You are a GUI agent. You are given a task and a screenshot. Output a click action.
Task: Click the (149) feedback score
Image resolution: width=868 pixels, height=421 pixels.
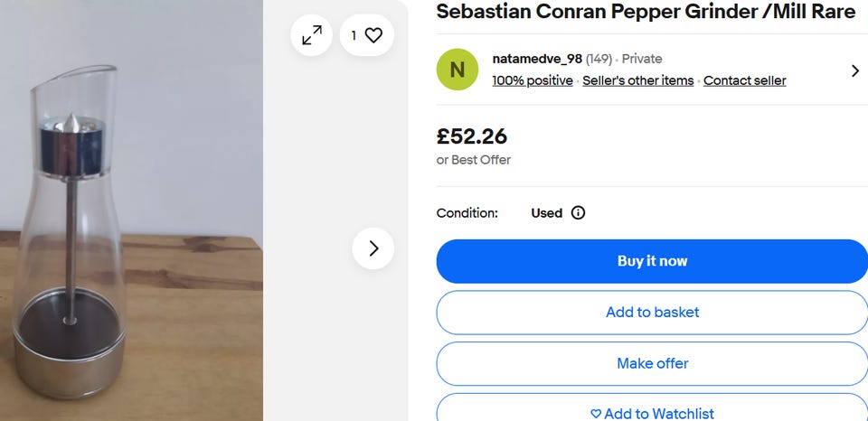[x=599, y=59]
